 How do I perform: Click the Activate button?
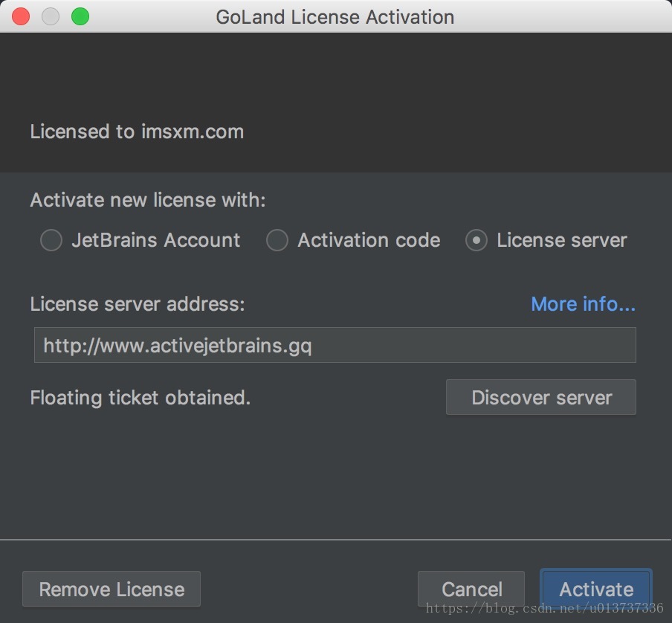pos(596,589)
